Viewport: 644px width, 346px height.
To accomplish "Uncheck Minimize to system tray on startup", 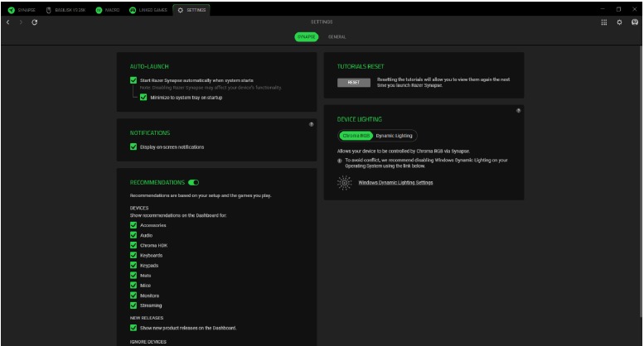I will pos(143,97).
